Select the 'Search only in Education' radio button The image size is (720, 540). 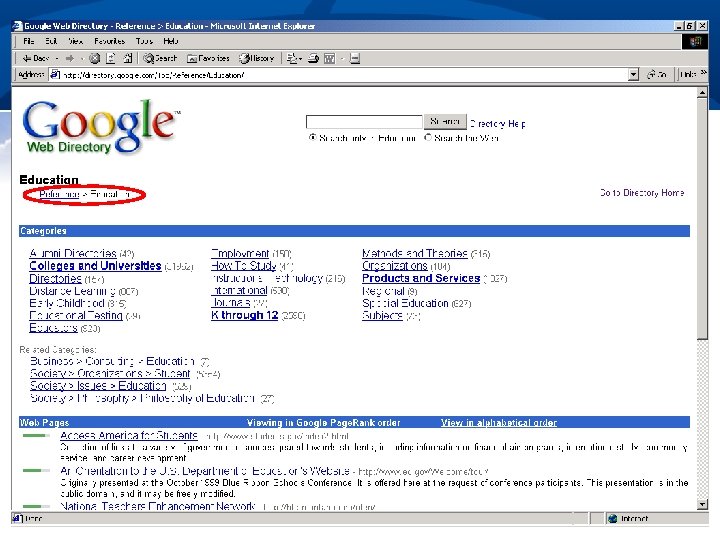[312, 137]
